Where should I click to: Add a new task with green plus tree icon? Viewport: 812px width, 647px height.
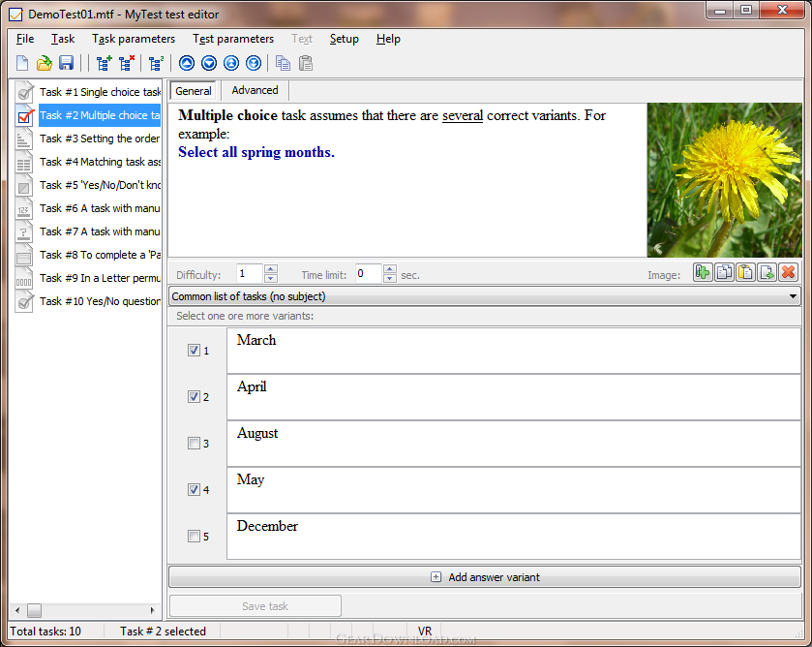point(105,63)
